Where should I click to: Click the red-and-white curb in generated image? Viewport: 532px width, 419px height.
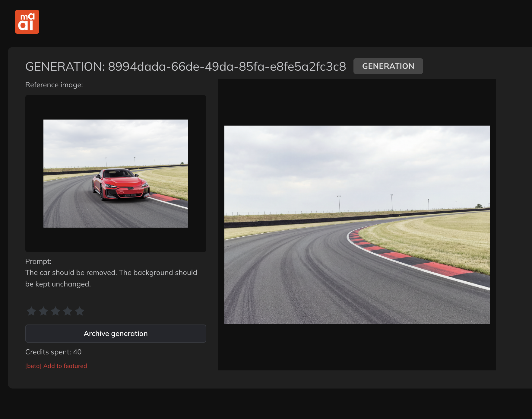(x=422, y=263)
